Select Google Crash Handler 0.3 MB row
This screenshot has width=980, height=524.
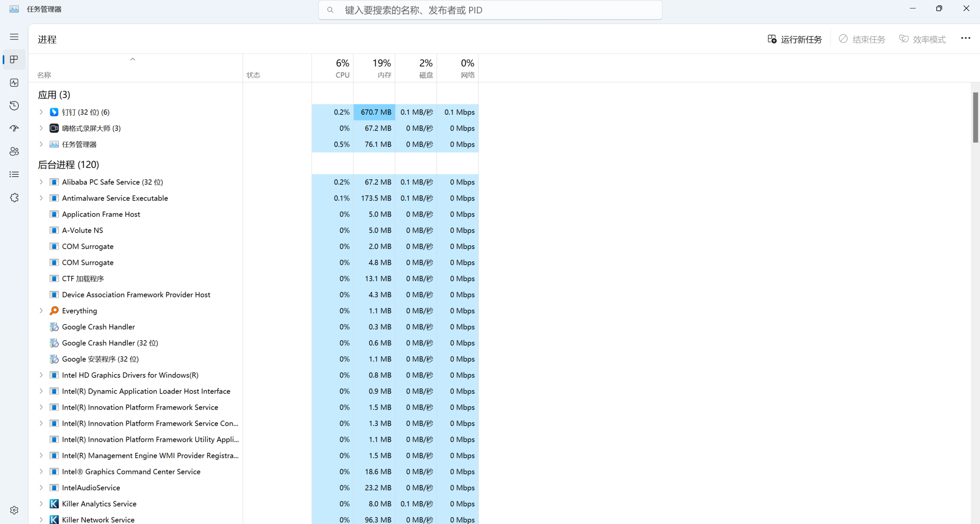pyautogui.click(x=254, y=327)
